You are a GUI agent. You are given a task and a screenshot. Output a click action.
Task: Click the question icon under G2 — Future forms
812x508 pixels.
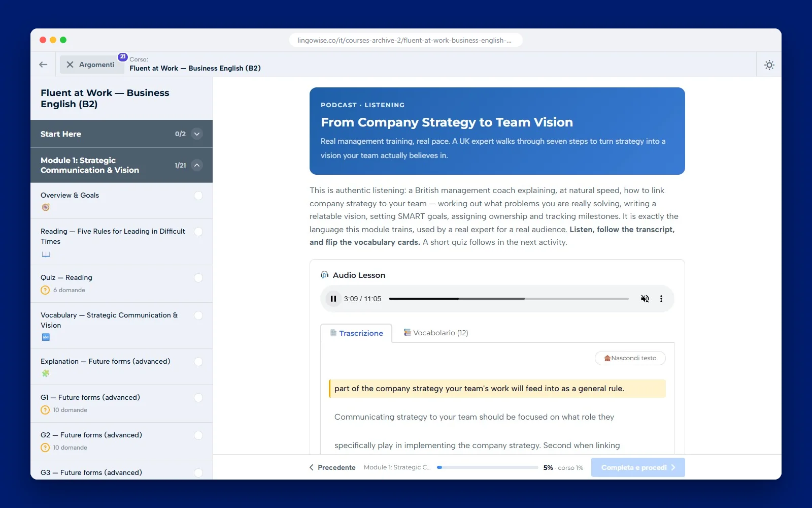tap(45, 448)
